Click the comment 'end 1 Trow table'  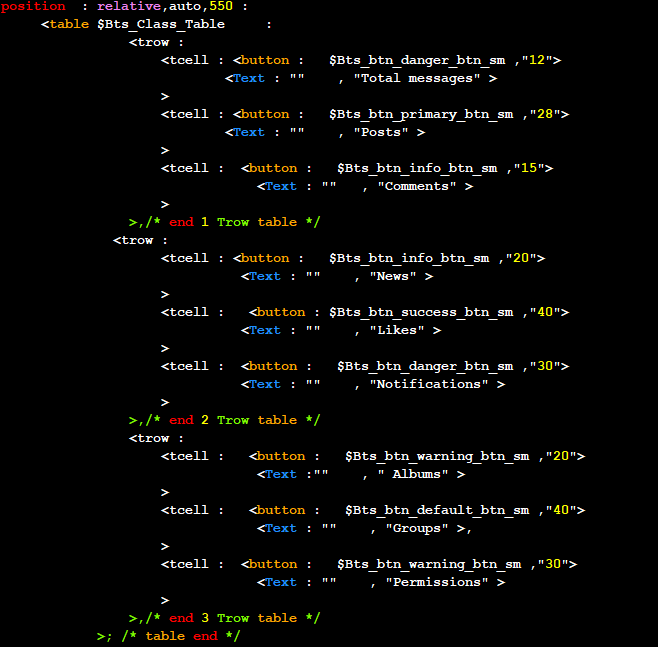click(x=233, y=222)
